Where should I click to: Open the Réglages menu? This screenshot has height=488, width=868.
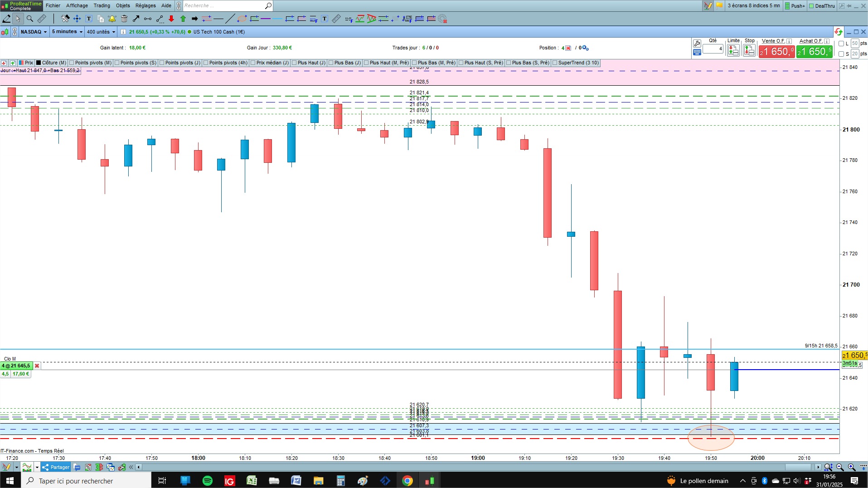click(x=145, y=5)
